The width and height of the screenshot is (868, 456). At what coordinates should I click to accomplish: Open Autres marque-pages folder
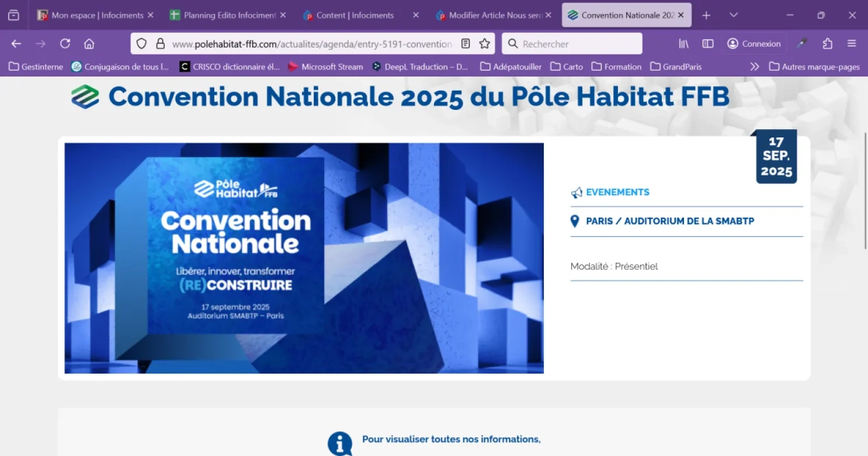pyautogui.click(x=814, y=67)
